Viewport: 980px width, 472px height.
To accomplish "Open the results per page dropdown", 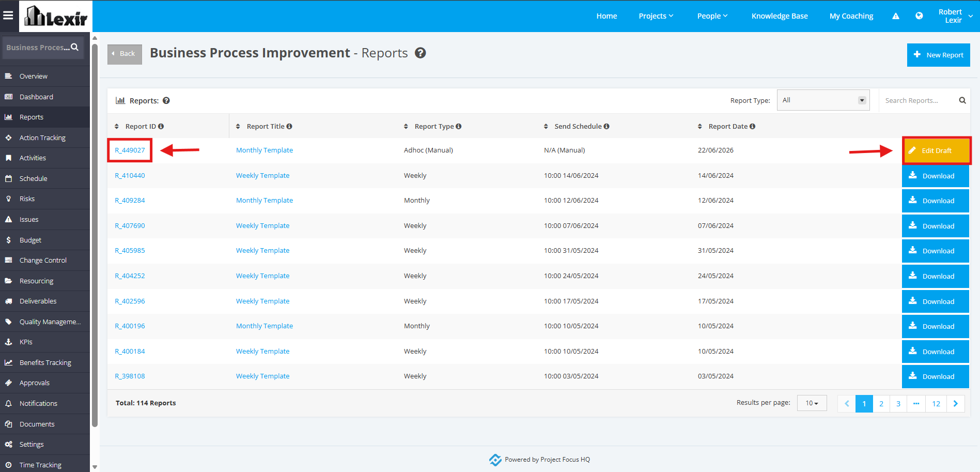I will click(x=812, y=403).
